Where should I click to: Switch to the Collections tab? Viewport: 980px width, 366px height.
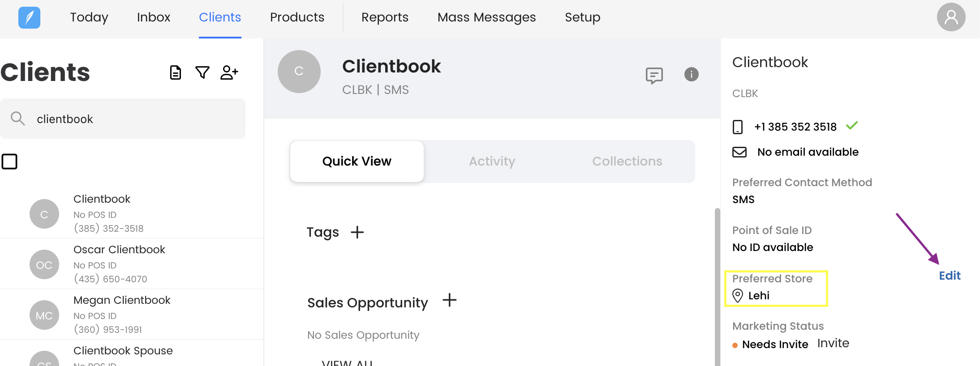point(627,161)
